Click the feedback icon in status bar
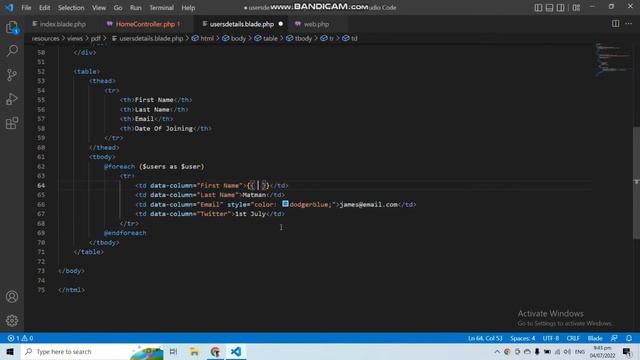The width and height of the screenshot is (640, 360). [614, 338]
